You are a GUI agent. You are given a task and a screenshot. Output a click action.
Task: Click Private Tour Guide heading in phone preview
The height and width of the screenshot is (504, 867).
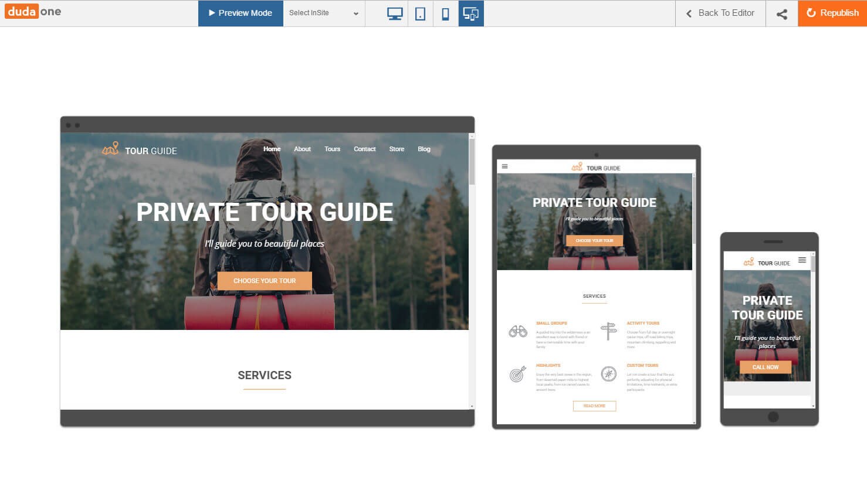point(767,308)
